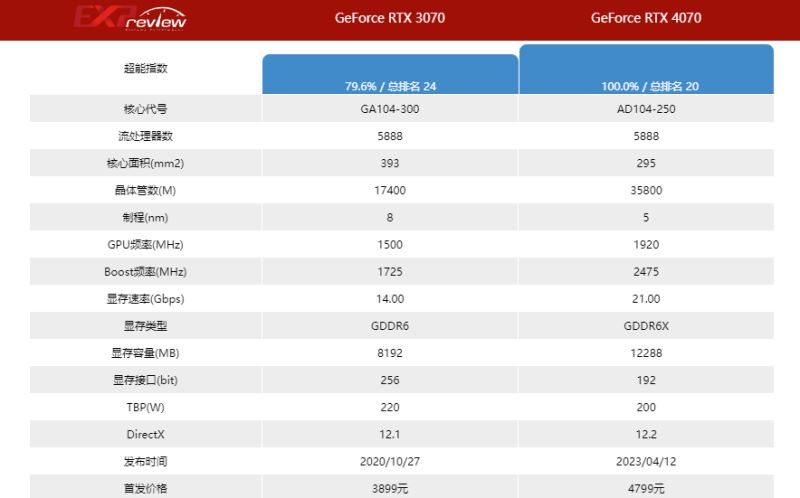Click the 2023/04/12 release date cell
800x498 pixels.
(646, 461)
